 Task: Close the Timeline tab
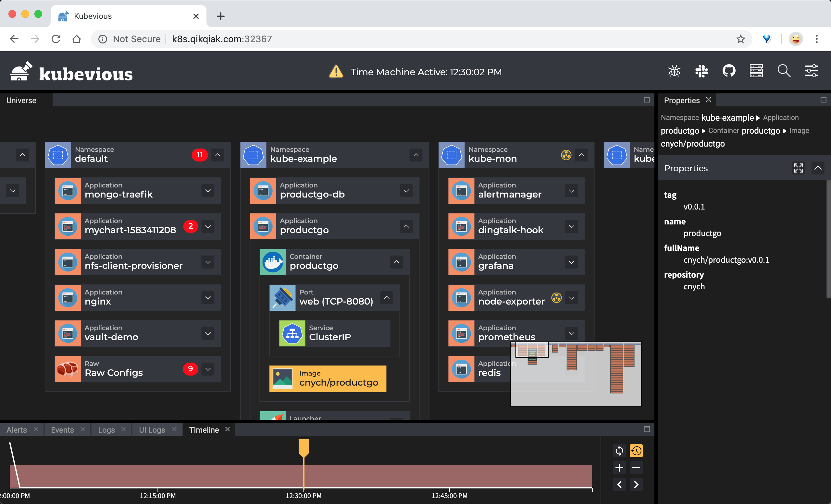tap(228, 429)
